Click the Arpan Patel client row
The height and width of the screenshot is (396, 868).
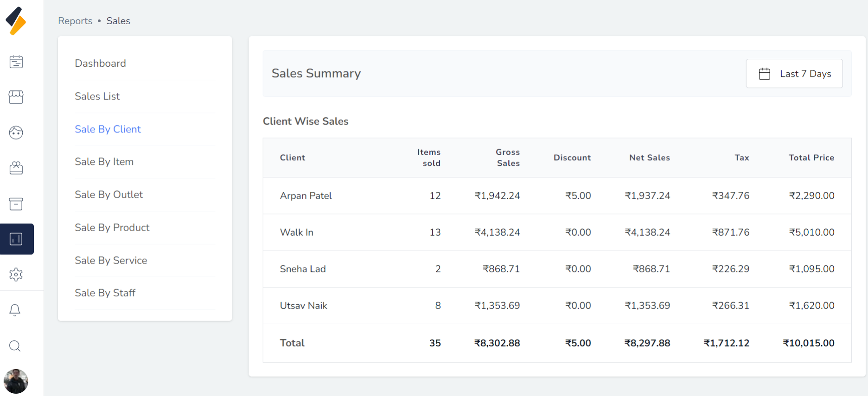click(x=306, y=196)
